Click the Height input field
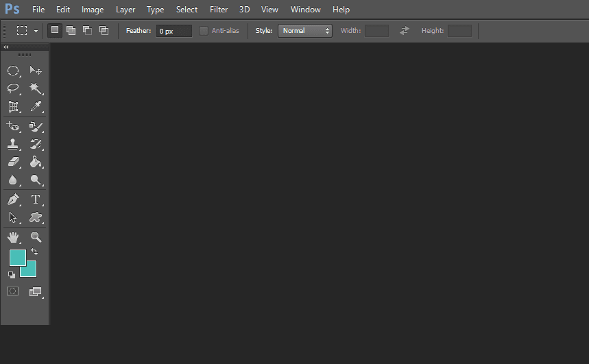589x364 pixels. 460,31
